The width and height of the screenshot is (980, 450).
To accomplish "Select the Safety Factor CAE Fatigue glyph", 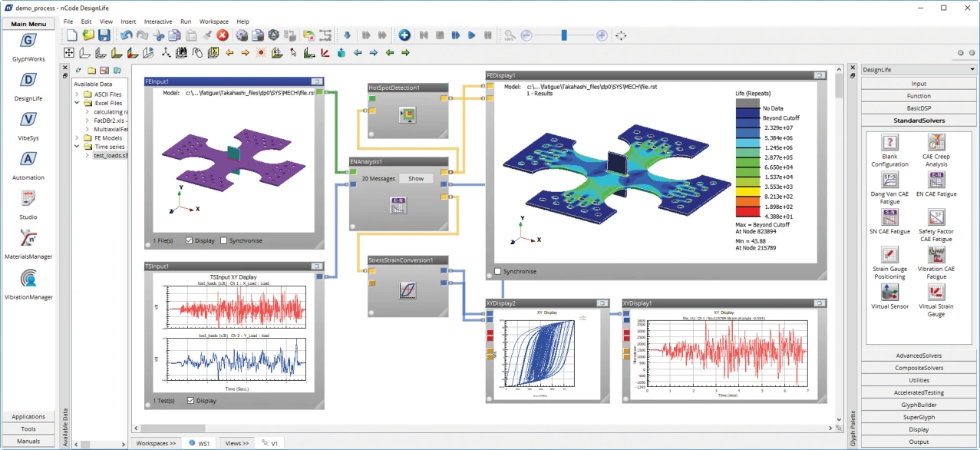I will [x=936, y=218].
